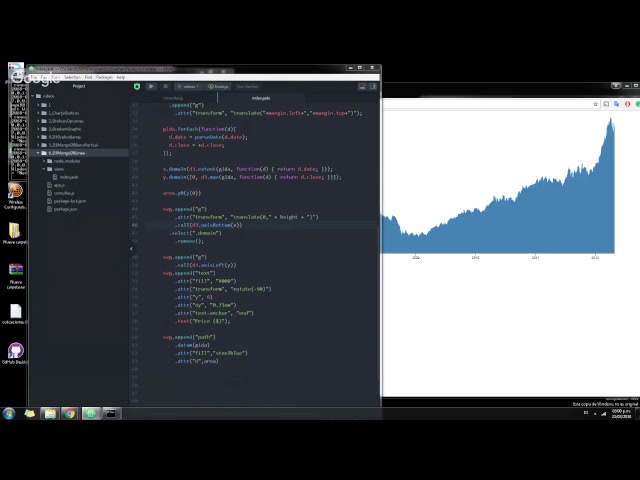Image resolution: width=640 pixels, height=480 pixels.
Task: Open the Find menu
Action: [x=88, y=77]
